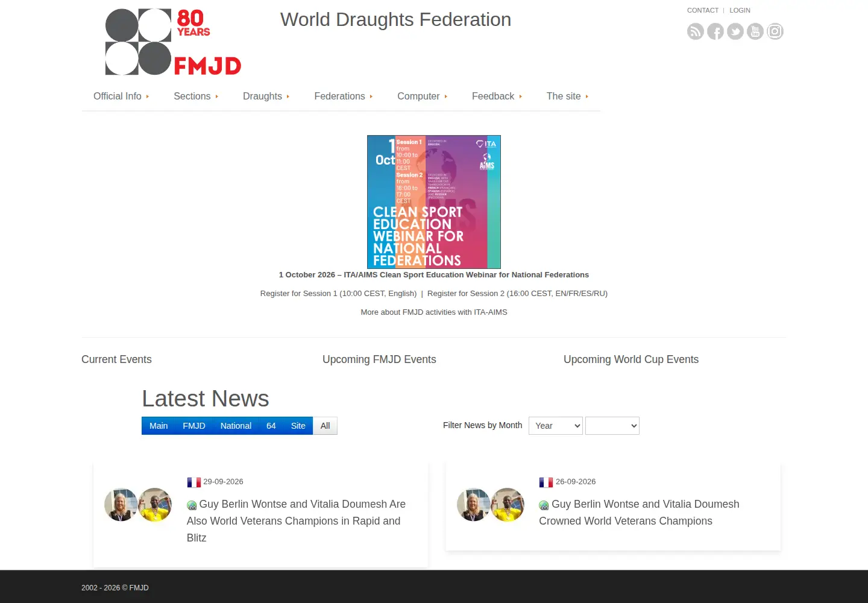The width and height of the screenshot is (868, 603).
Task: Click Register for Session 2 link
Action: point(517,294)
